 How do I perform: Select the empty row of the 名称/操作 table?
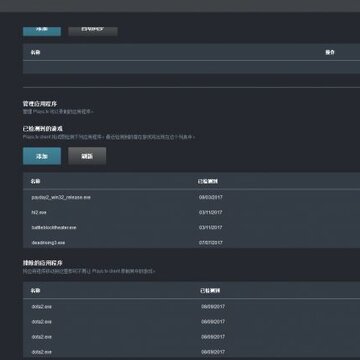pos(191,67)
